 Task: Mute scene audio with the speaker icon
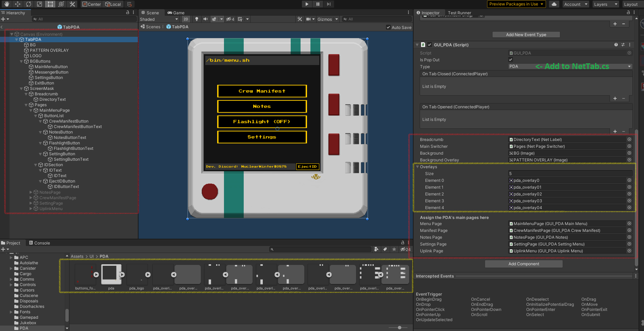(205, 19)
